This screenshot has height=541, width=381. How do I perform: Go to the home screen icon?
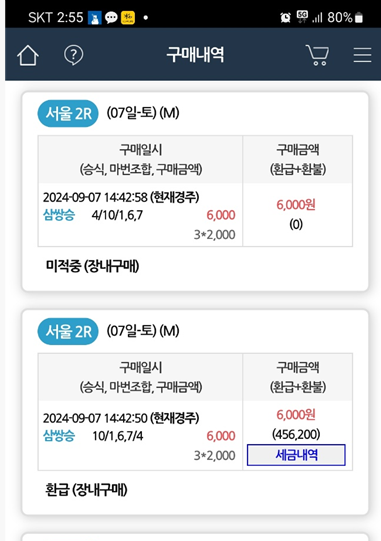[x=28, y=55]
